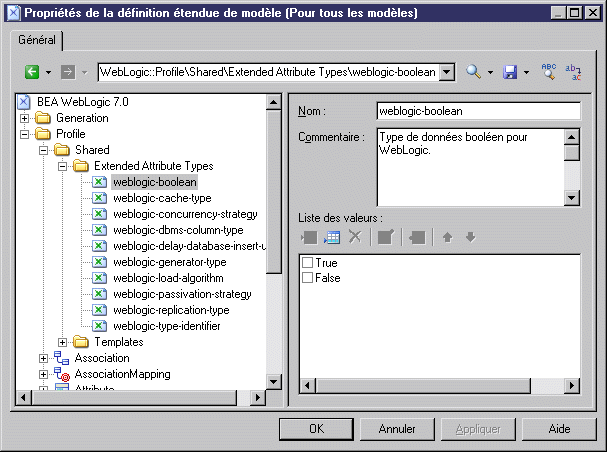This screenshot has width=607, height=452.
Task: Collapse the Profile folder
Action: click(24, 134)
